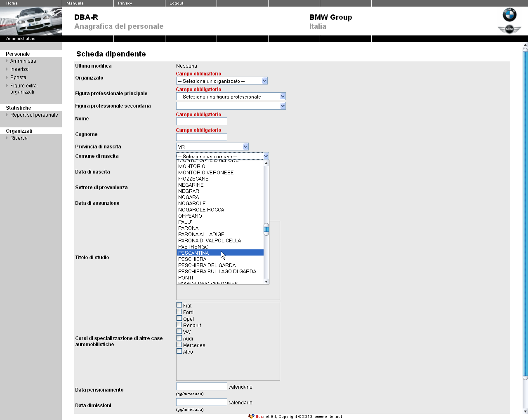Click the Data dimissioni input field
528x420 pixels.
pos(202,402)
